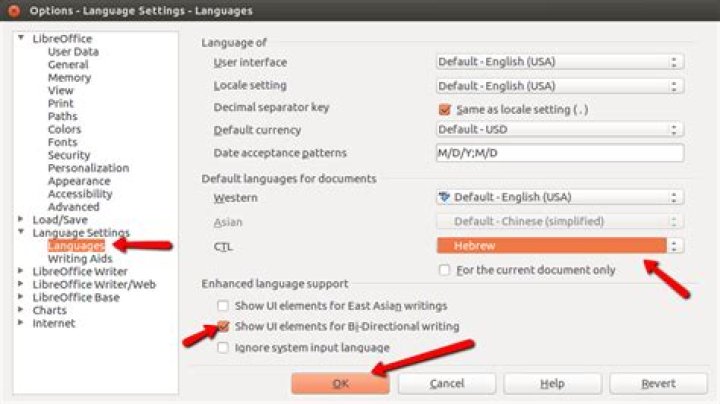Click the Revert button
The width and height of the screenshot is (720, 404).
click(658, 383)
